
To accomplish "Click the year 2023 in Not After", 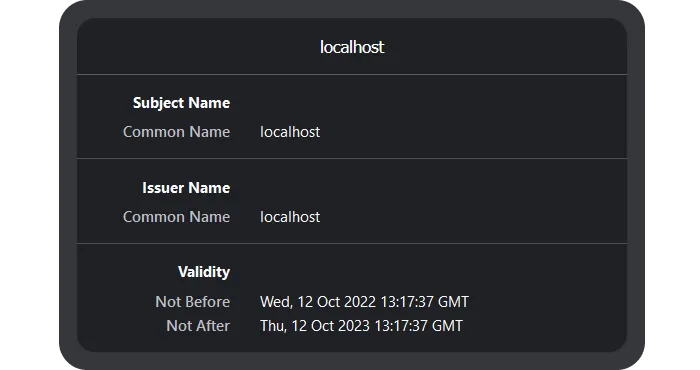I will 354,326.
